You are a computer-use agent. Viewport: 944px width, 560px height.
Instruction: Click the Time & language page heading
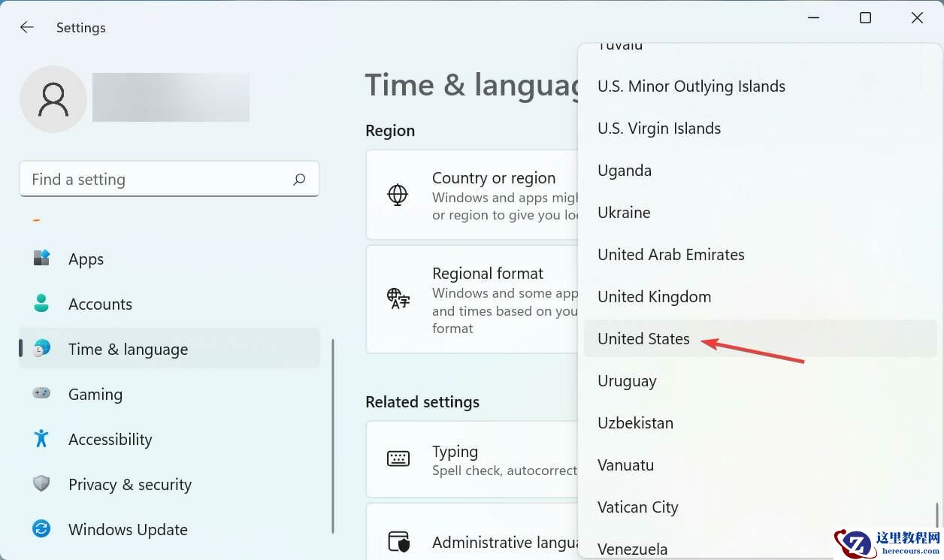tap(472, 86)
